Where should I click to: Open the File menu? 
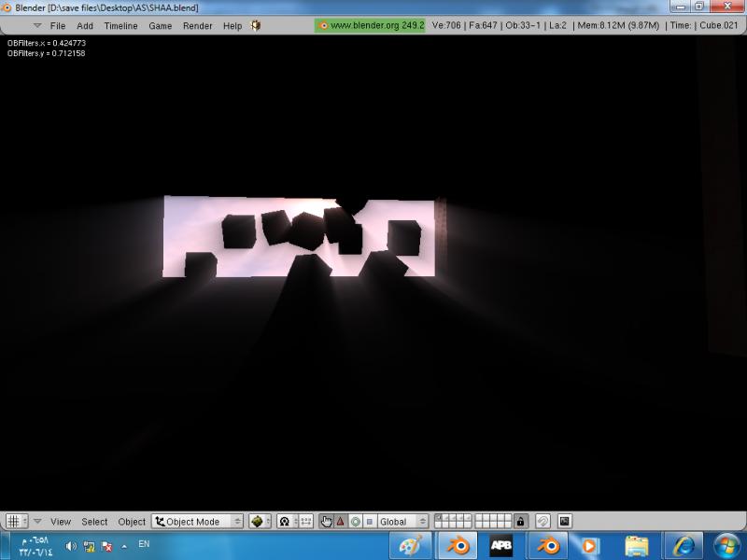pos(58,26)
